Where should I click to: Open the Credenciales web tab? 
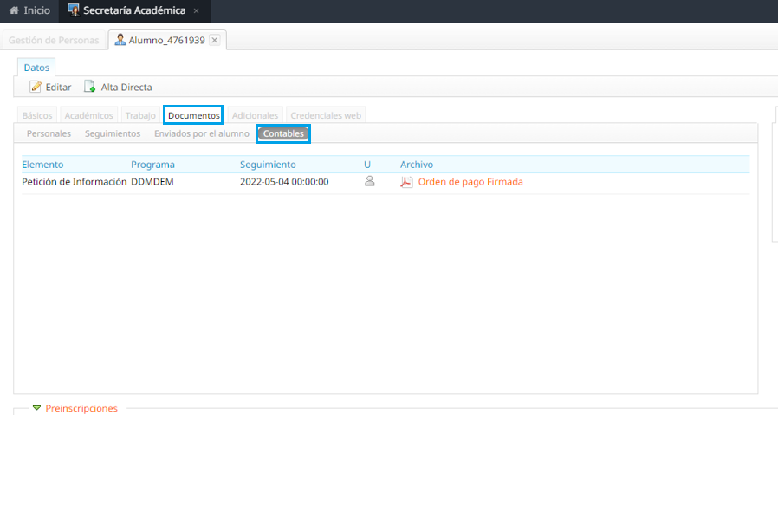tap(326, 115)
